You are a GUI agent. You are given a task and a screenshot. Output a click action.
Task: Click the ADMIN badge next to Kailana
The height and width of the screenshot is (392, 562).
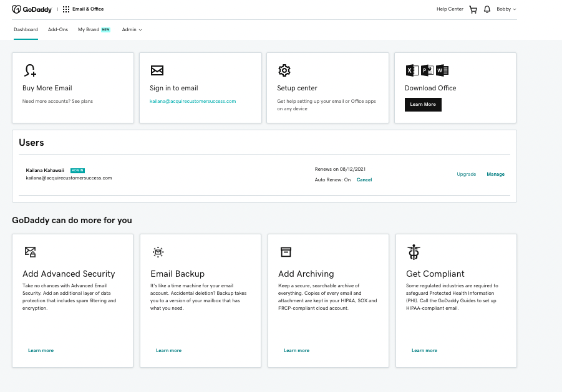[77, 170]
